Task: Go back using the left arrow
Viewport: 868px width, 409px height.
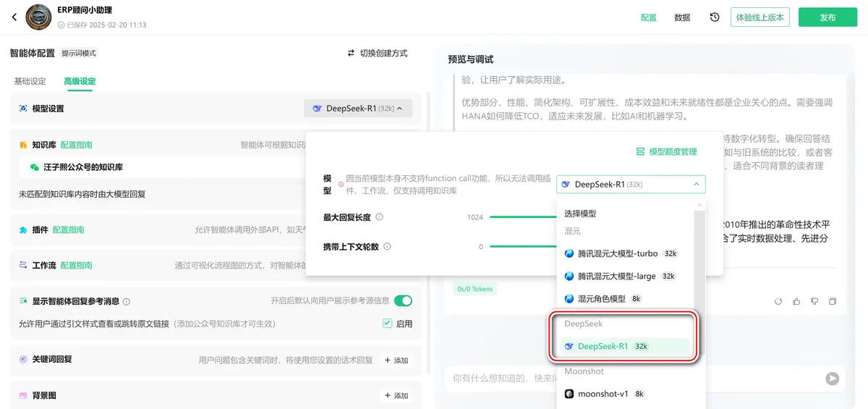Action: pos(14,17)
